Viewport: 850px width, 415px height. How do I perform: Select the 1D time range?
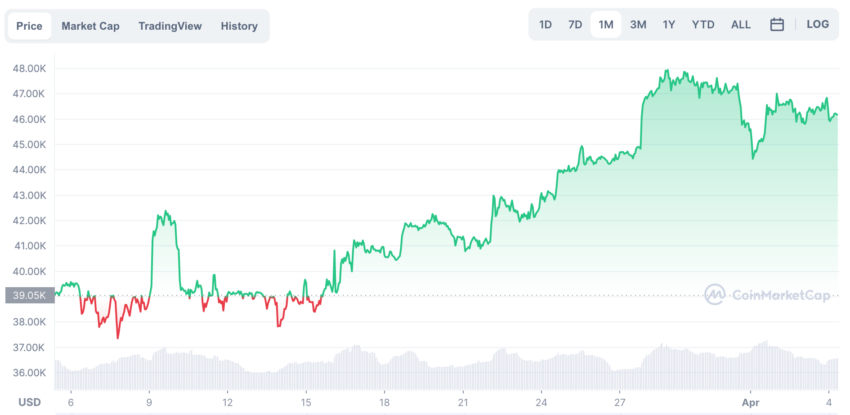(545, 25)
